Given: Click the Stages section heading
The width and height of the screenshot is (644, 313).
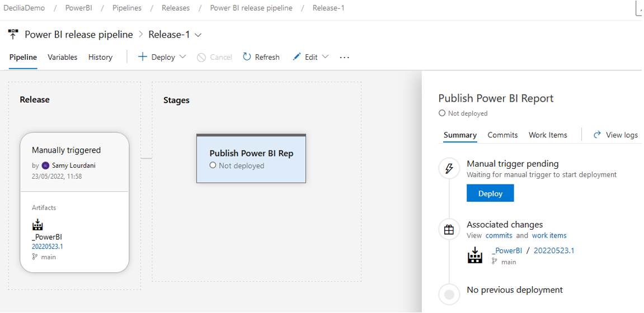Looking at the screenshot, I should coord(176,100).
